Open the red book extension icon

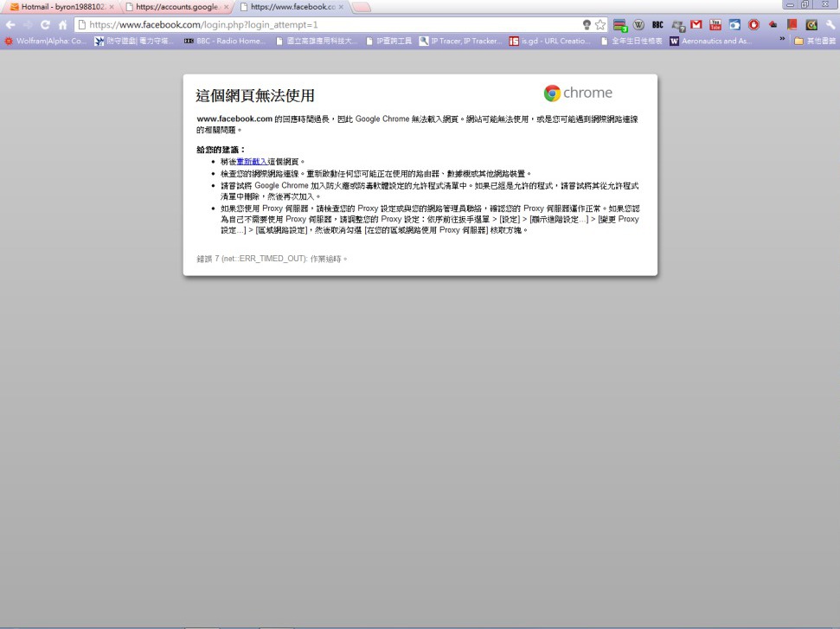click(x=792, y=24)
